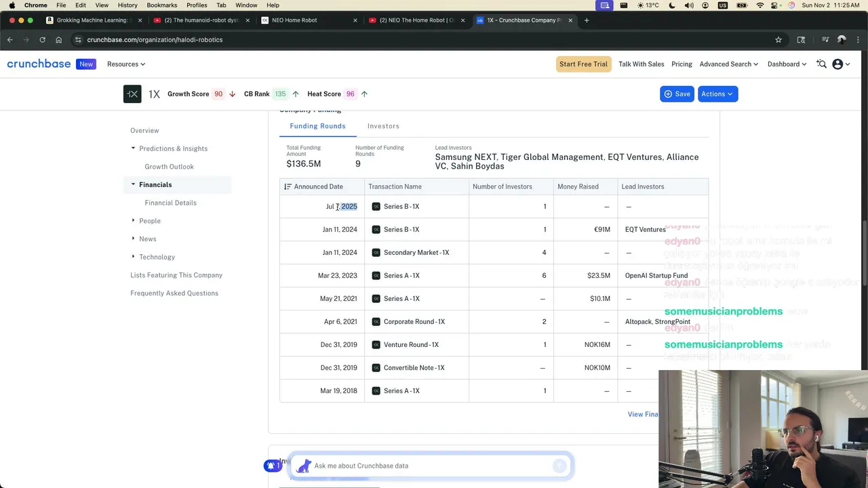Screen dimensions: 868x488
Task: Click Start Free Trial button
Action: [x=583, y=64]
